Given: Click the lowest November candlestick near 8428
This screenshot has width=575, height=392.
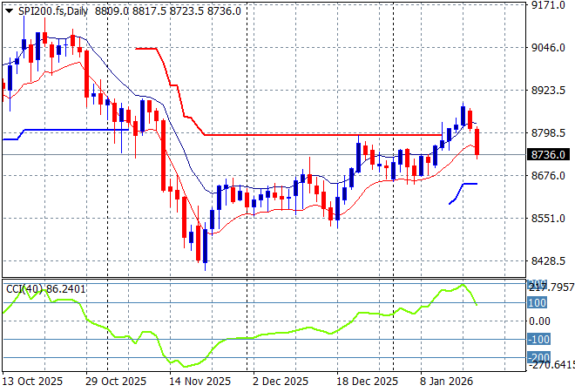Looking at the screenshot, I should [x=206, y=247].
